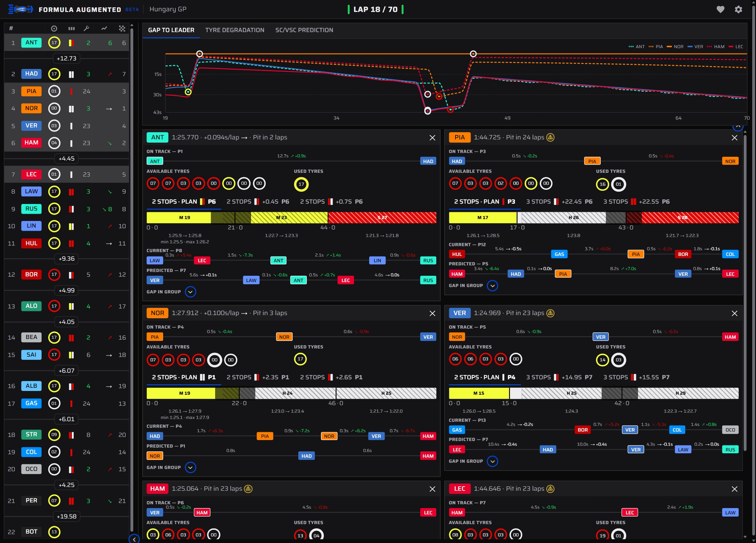
Task: Select Gap To Leader tab
Action: pyautogui.click(x=171, y=30)
